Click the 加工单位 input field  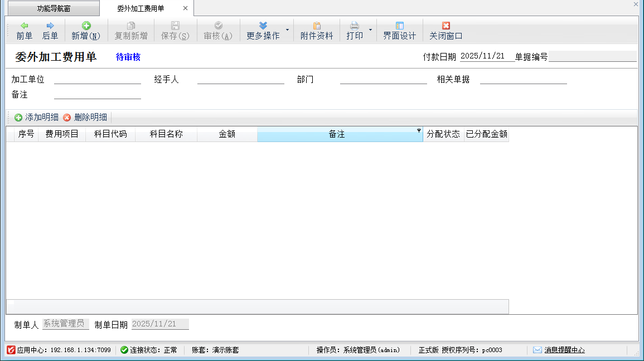[x=98, y=79]
